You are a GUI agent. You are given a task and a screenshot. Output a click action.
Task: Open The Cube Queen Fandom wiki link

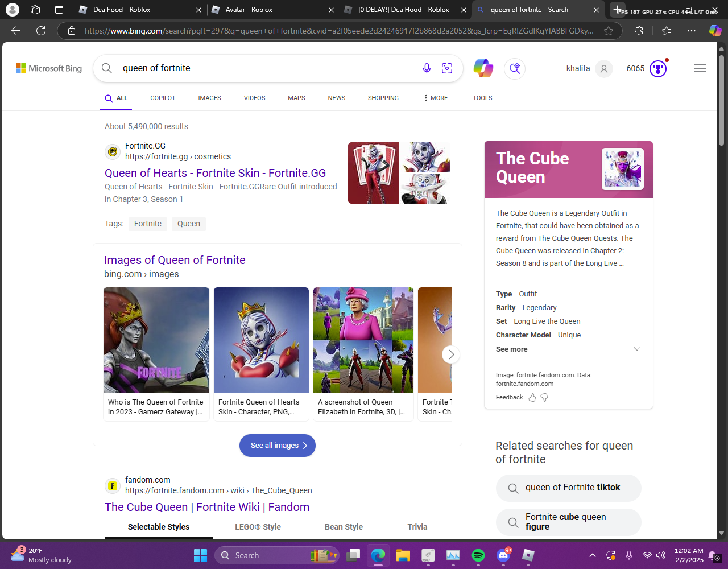(207, 507)
